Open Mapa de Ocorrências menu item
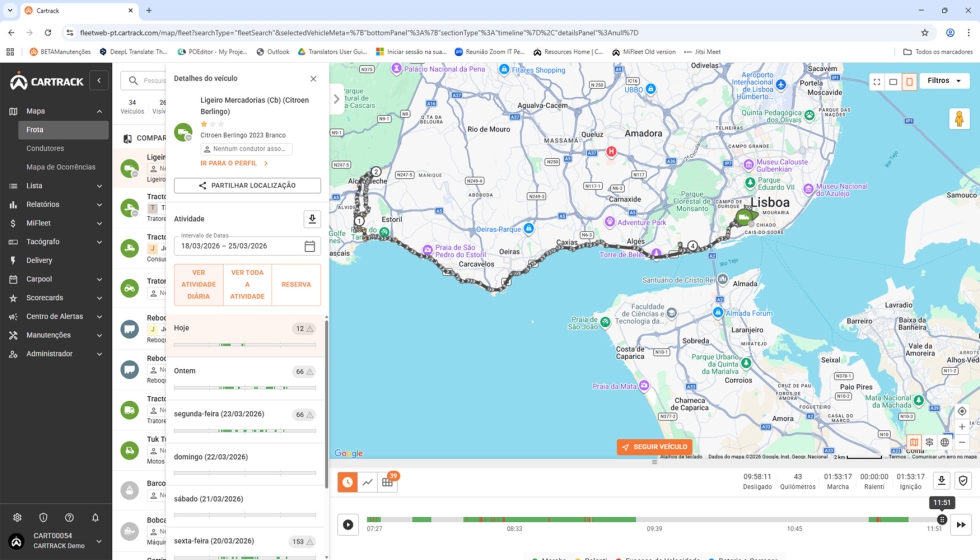The height and width of the screenshot is (560, 980). pos(60,167)
